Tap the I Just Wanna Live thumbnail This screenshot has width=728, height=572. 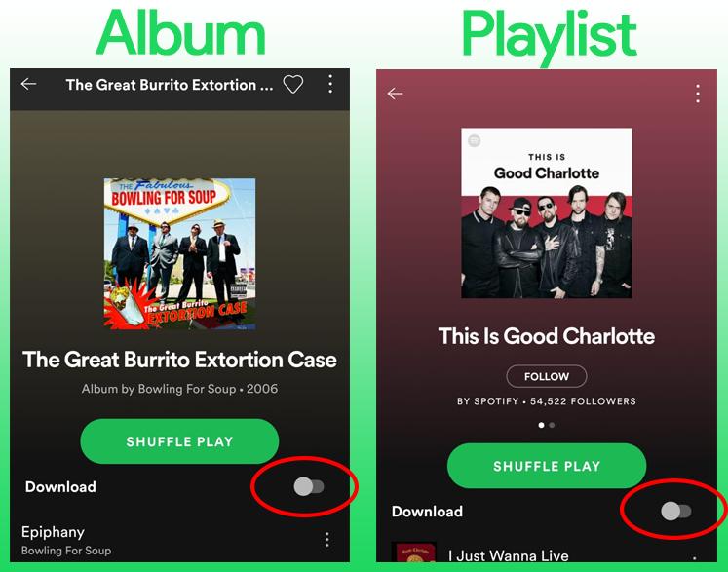click(x=413, y=553)
